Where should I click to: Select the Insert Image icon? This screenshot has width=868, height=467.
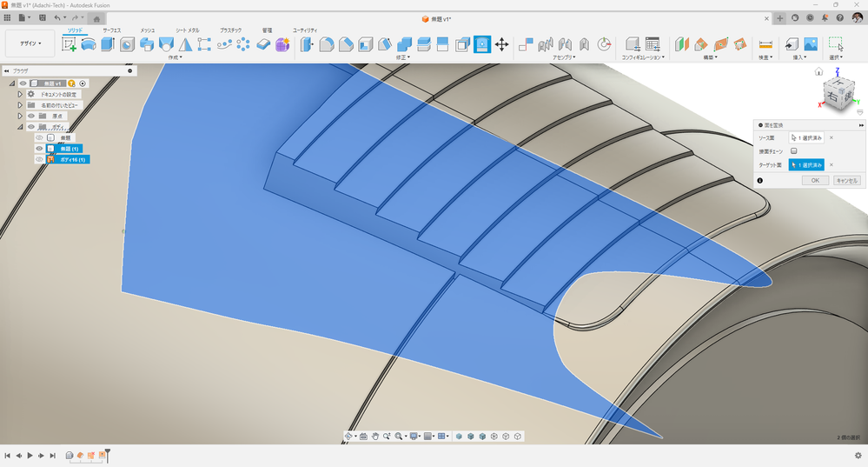[x=811, y=44]
